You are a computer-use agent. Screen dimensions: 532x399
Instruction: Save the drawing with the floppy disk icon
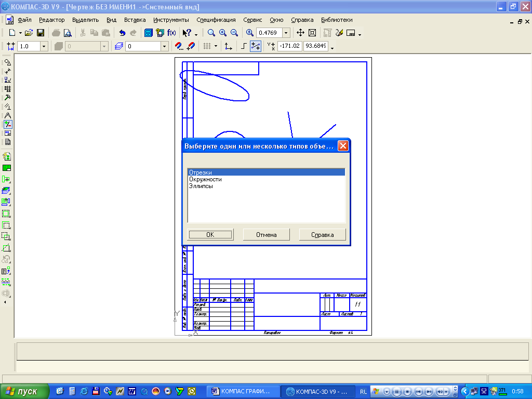tap(41, 33)
